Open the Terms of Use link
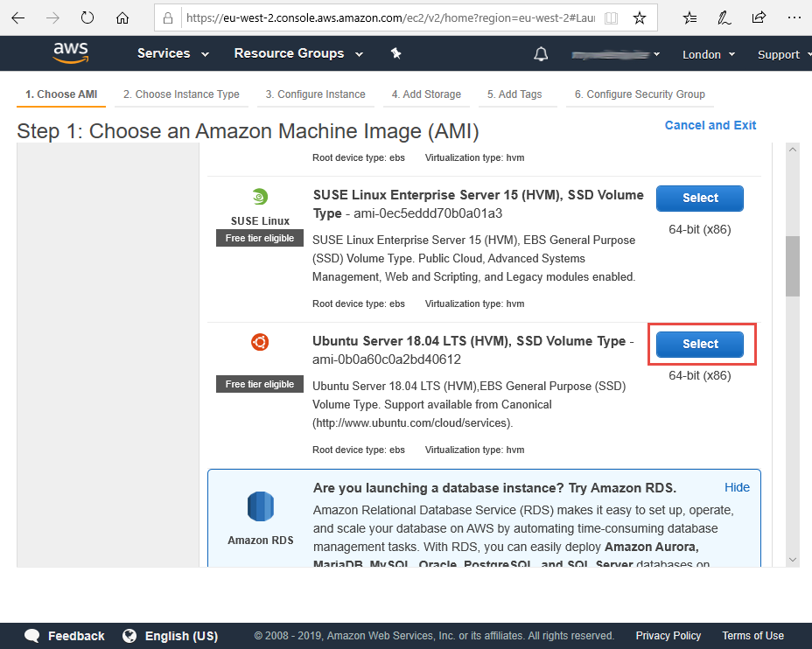This screenshot has height=649, width=812. (753, 636)
